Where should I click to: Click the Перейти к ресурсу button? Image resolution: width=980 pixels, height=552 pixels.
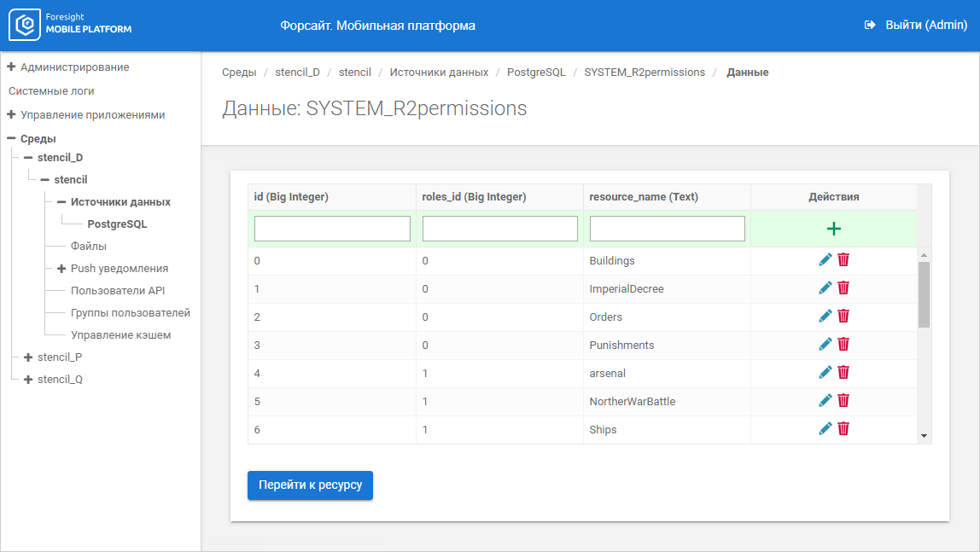[x=310, y=485]
